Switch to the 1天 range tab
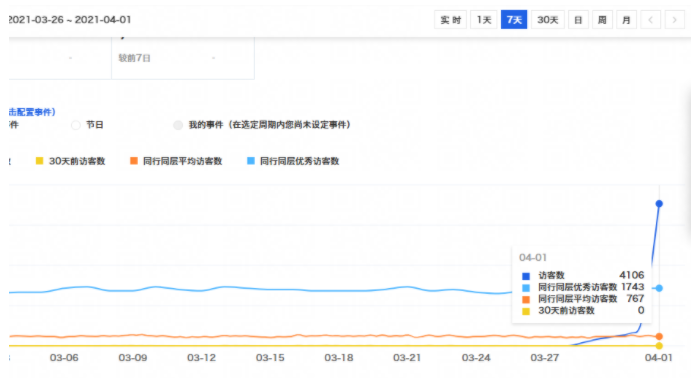The width and height of the screenshot is (691, 378). point(484,20)
